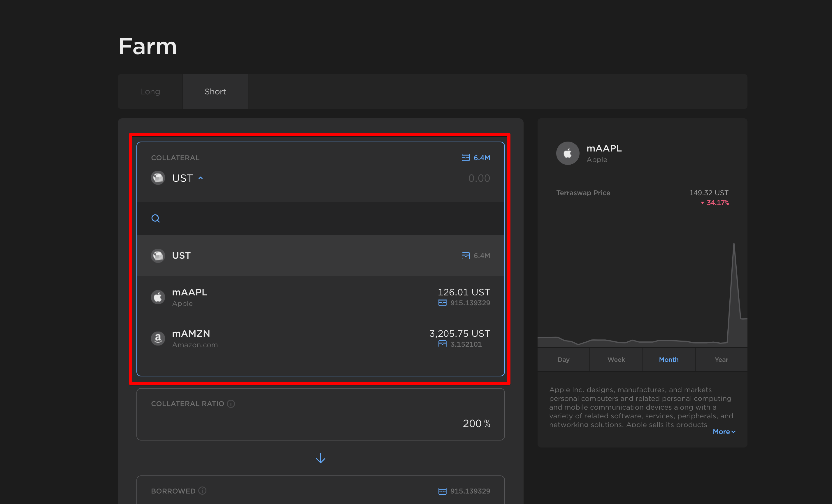This screenshot has height=504, width=832.
Task: Click the Collateral Ratio info icon
Action: click(x=231, y=404)
